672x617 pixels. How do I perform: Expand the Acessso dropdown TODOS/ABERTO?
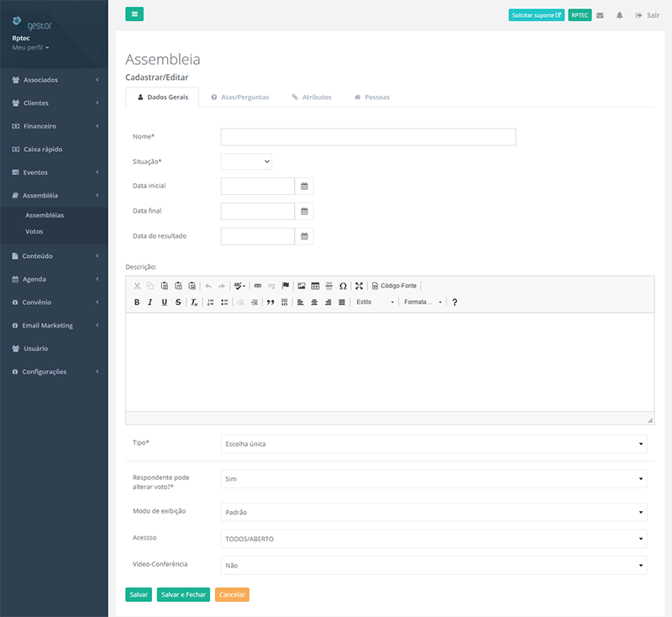coord(433,539)
